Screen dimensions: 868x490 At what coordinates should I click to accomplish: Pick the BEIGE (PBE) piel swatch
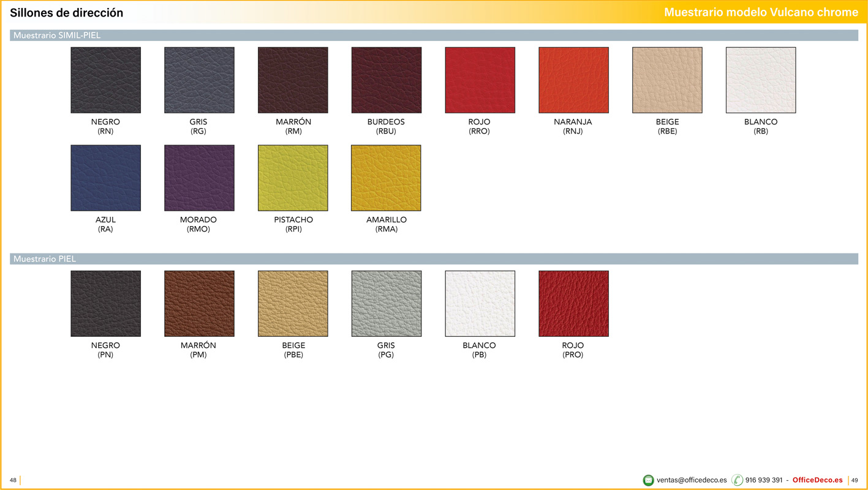(293, 304)
